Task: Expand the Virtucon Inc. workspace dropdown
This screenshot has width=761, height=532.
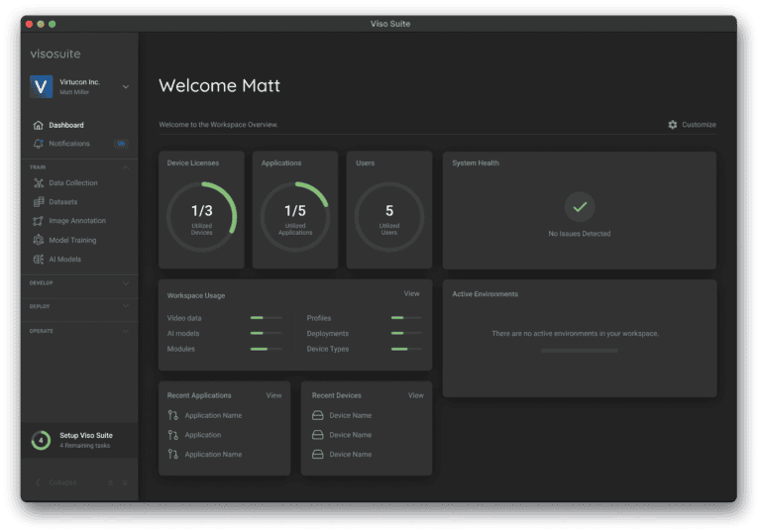Action: tap(125, 87)
